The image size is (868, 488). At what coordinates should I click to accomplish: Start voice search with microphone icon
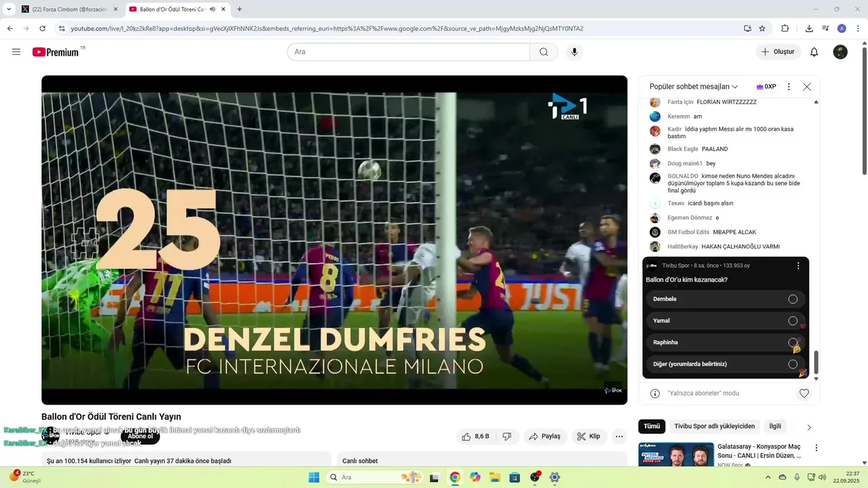(x=574, y=52)
